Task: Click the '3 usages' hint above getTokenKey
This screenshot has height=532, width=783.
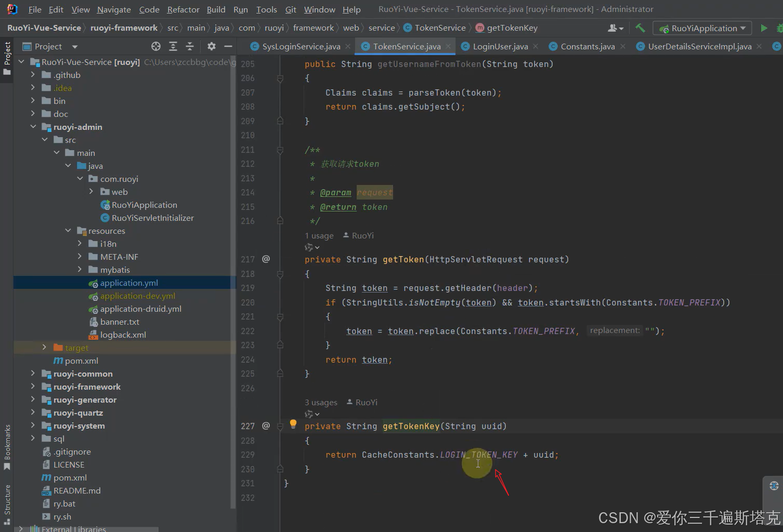Action: click(x=321, y=403)
